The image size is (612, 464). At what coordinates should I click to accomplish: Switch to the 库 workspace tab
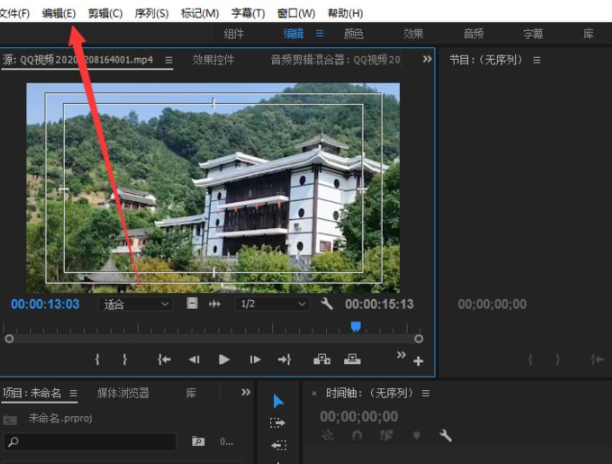coord(588,34)
